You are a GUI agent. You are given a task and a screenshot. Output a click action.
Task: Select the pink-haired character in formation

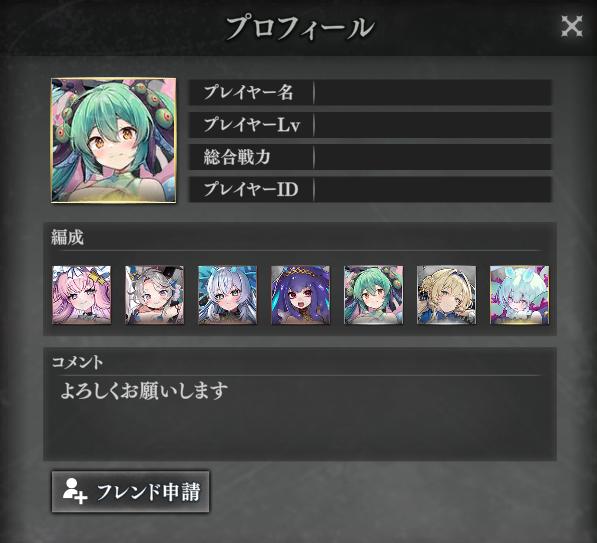[x=81, y=295]
